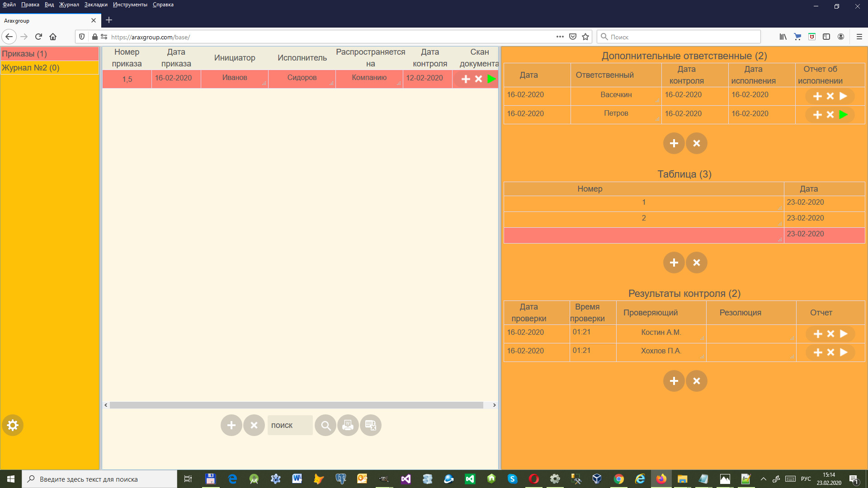The height and width of the screenshot is (488, 868).
Task: Select Журнал №2 (0) in sidebar
Action: click(x=31, y=68)
